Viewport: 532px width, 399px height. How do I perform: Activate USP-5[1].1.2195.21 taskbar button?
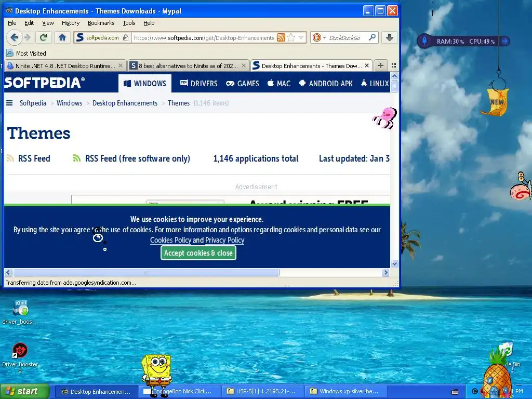coord(262,392)
